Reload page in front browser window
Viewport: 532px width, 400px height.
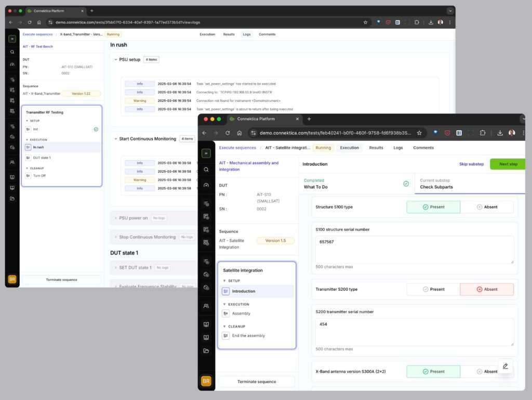click(228, 133)
